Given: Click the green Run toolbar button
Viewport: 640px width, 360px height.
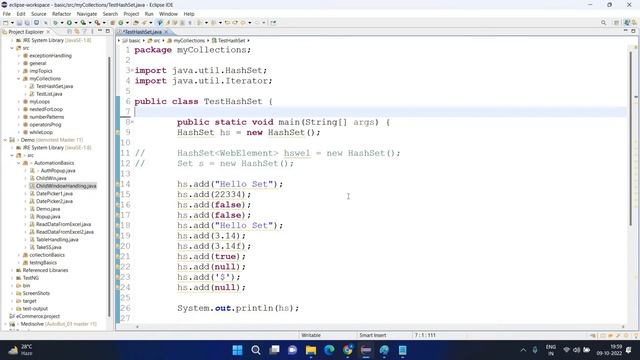Looking at the screenshot, I should click(x=69, y=23).
